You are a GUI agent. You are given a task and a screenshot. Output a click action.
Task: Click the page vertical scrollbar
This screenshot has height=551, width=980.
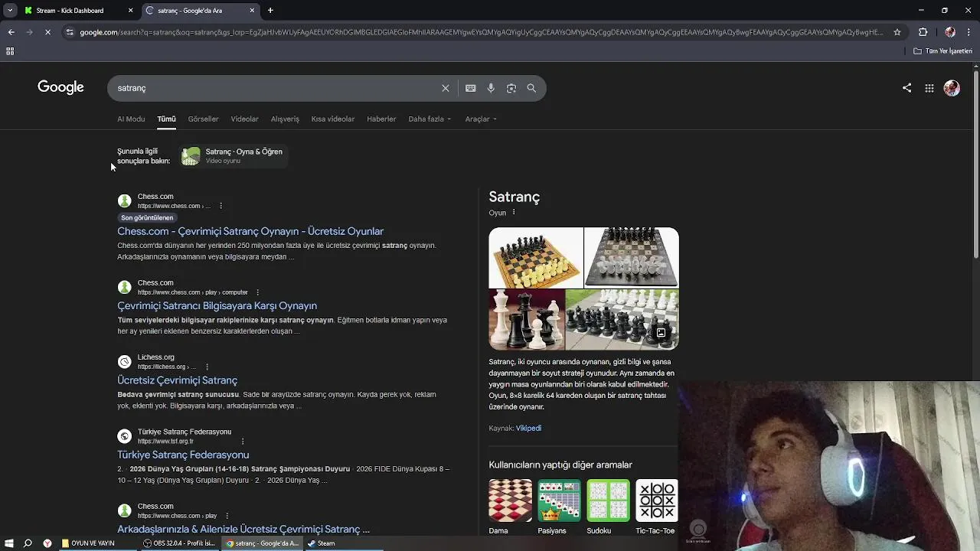(975, 165)
